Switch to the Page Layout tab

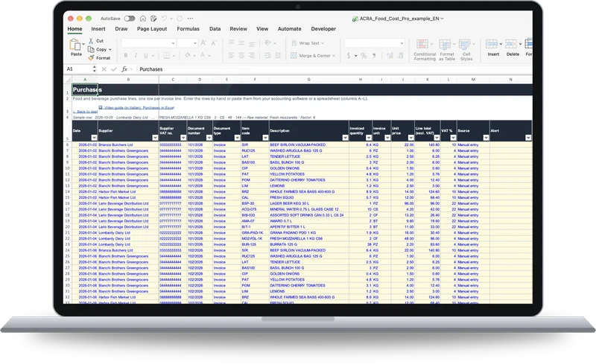tap(152, 29)
